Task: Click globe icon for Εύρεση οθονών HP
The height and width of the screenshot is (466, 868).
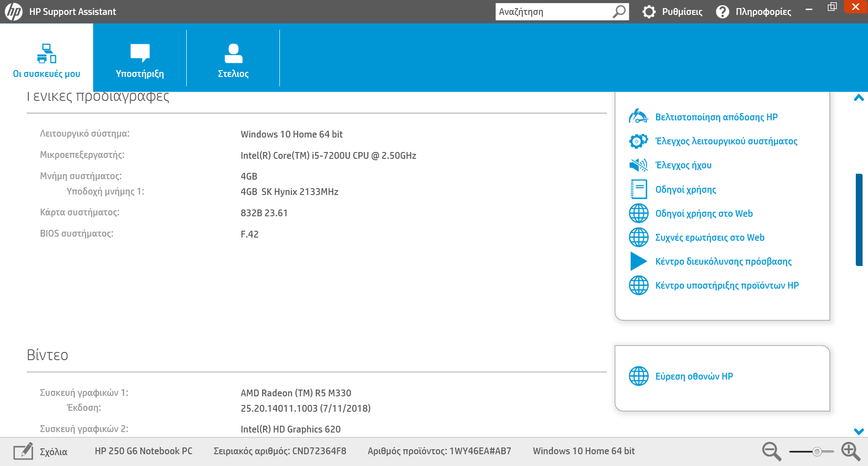Action: 638,376
